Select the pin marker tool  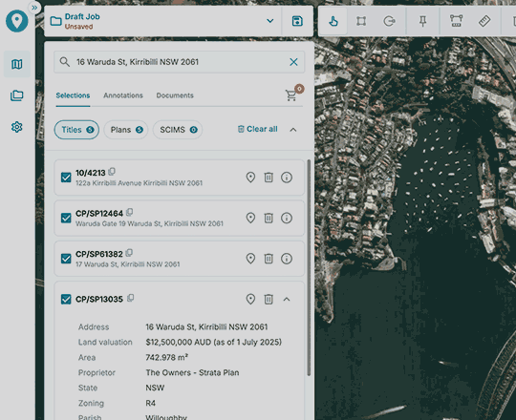coord(422,21)
